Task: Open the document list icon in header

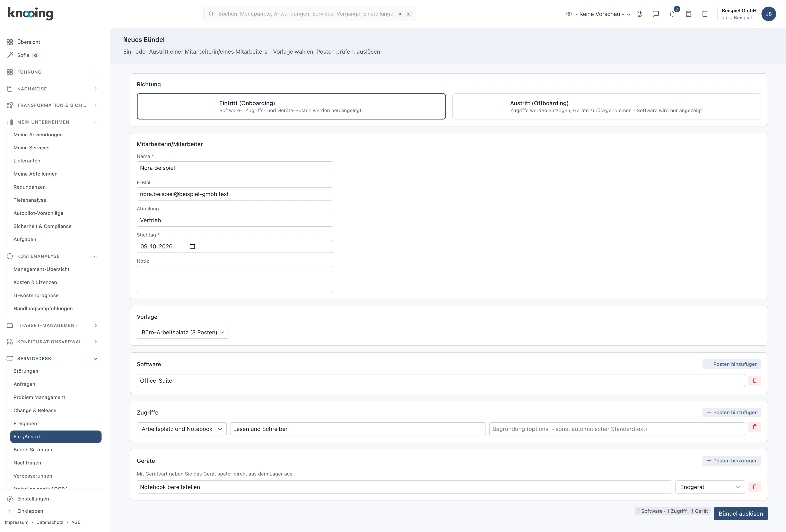Action: coord(688,14)
